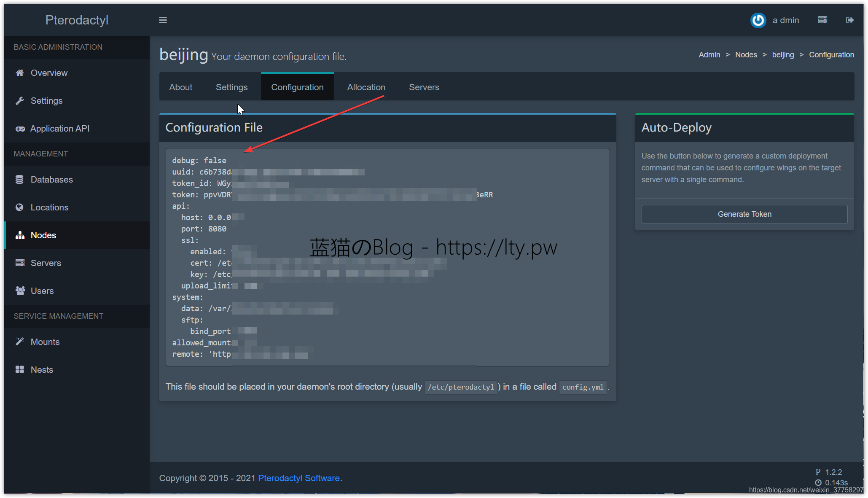This screenshot has width=868, height=498.
Task: Click the Locations globe icon
Action: click(19, 207)
